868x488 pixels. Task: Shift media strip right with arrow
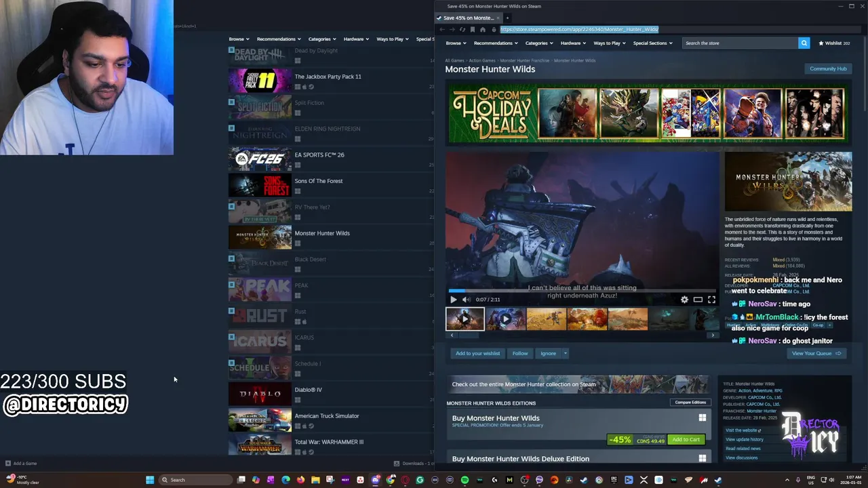[x=712, y=335]
